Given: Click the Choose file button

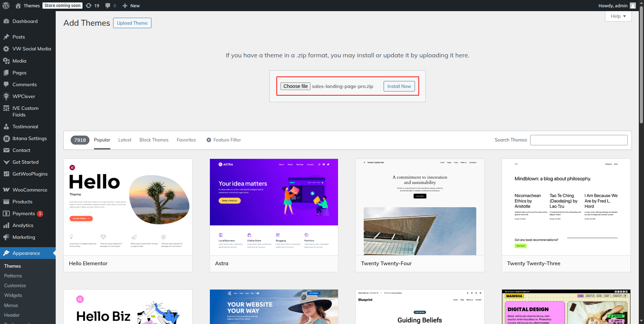Looking at the screenshot, I should 295,86.
